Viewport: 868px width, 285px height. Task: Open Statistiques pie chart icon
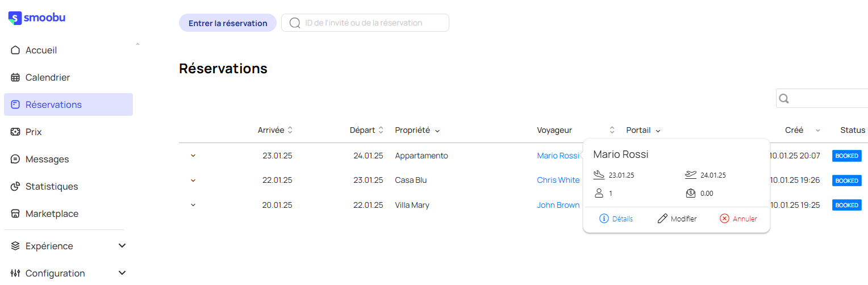click(x=15, y=186)
